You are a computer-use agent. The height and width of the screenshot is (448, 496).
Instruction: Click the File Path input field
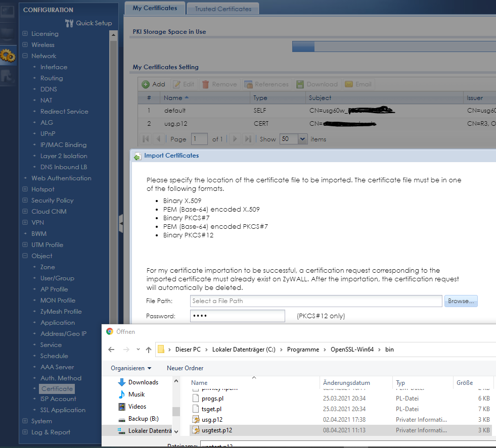click(x=316, y=301)
